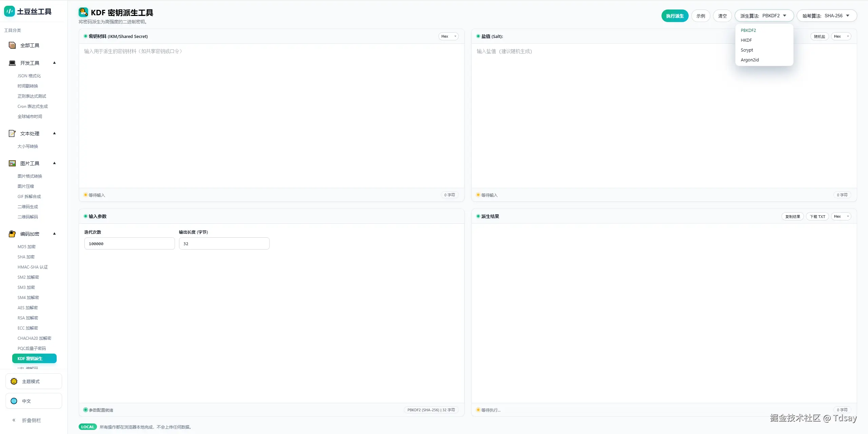Click the 文本处理 notepad icon

coord(12,134)
